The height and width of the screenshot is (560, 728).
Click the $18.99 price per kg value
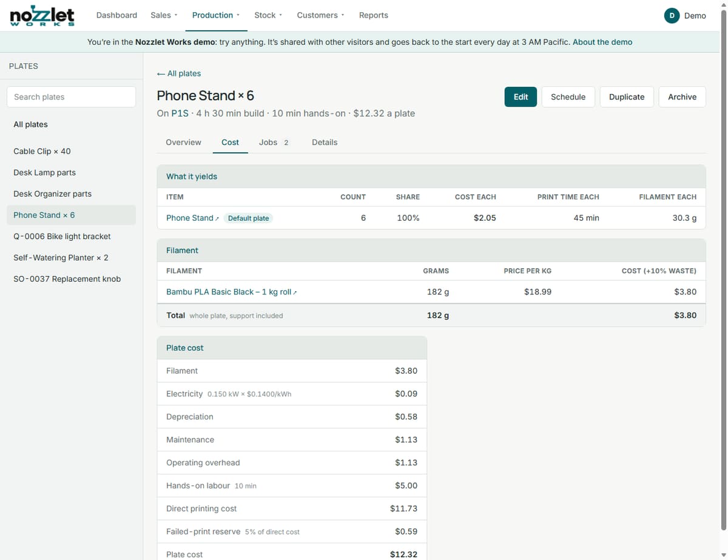[538, 292]
